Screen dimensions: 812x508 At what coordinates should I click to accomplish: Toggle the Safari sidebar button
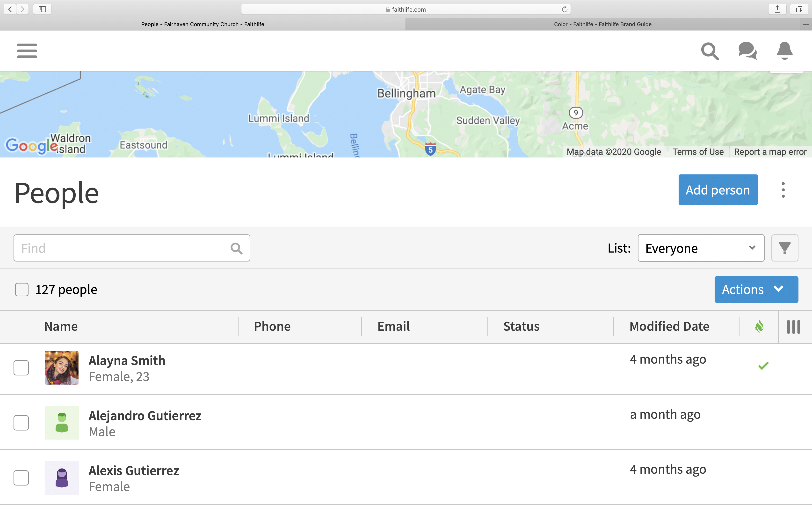coord(42,9)
